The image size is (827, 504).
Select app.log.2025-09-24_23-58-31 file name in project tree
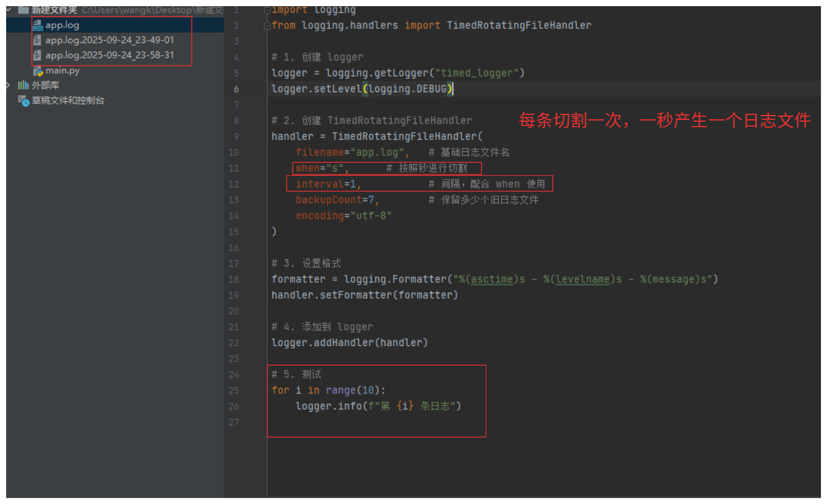109,55
